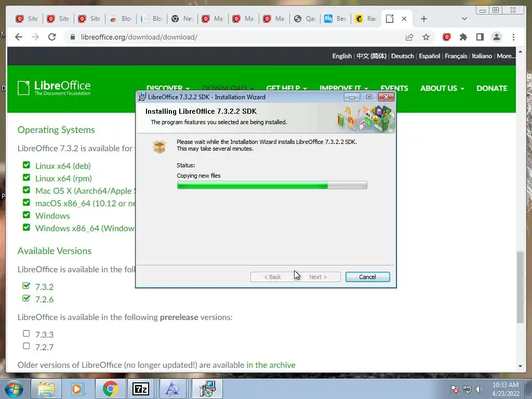Open the tab search chevron
The height and width of the screenshot is (399, 532).
(x=464, y=19)
